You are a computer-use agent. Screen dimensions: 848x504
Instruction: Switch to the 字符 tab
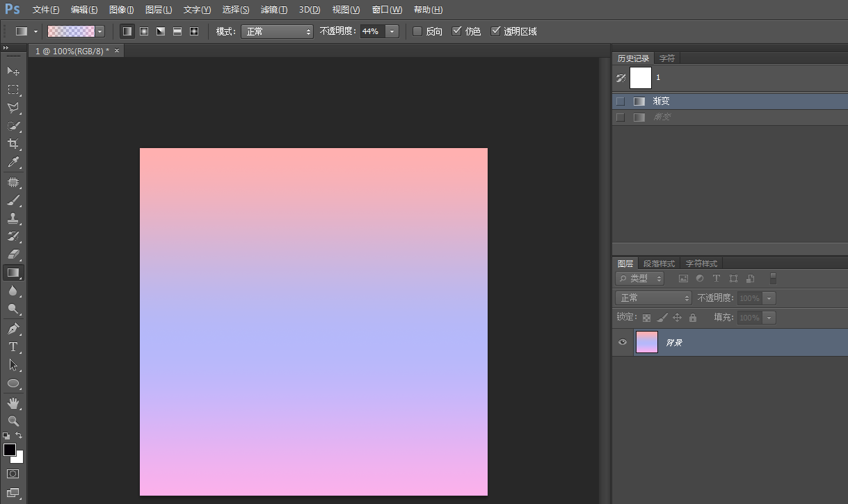tap(666, 58)
